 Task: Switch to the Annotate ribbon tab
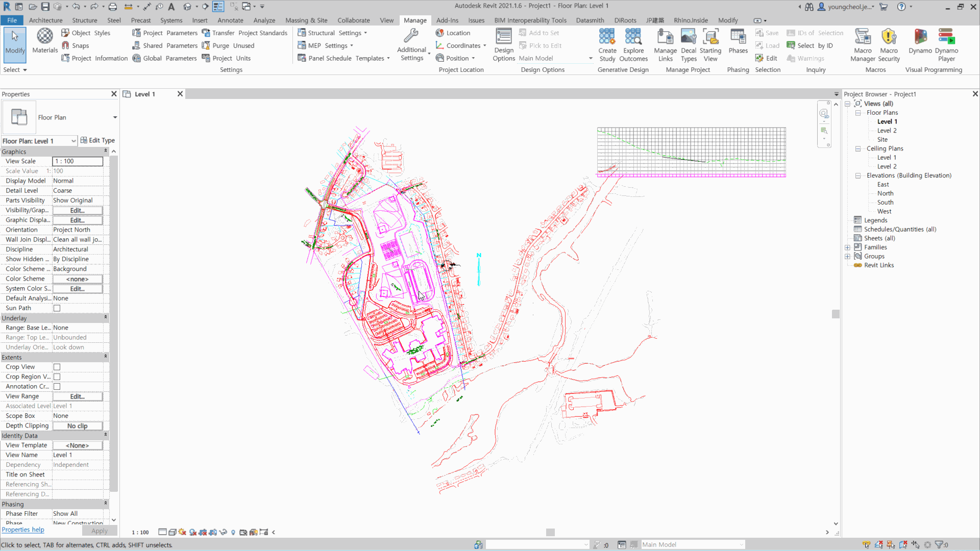(230, 20)
